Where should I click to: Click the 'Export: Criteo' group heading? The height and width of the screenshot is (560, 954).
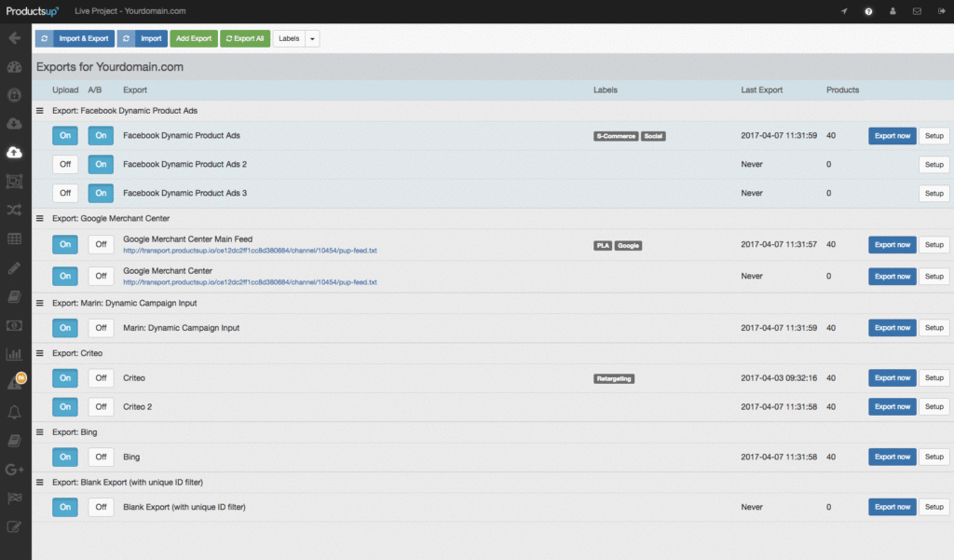click(x=77, y=353)
